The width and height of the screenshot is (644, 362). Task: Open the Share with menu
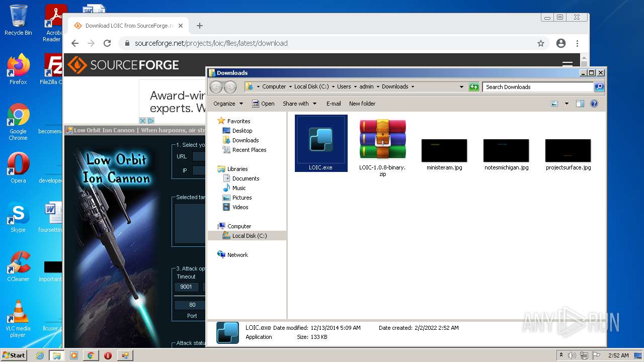(x=300, y=104)
